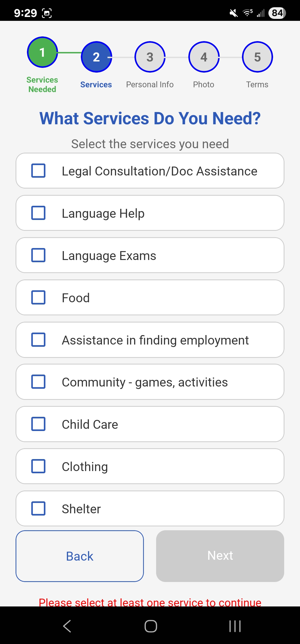
Task: Open the recent apps icon
Action: tap(235, 626)
